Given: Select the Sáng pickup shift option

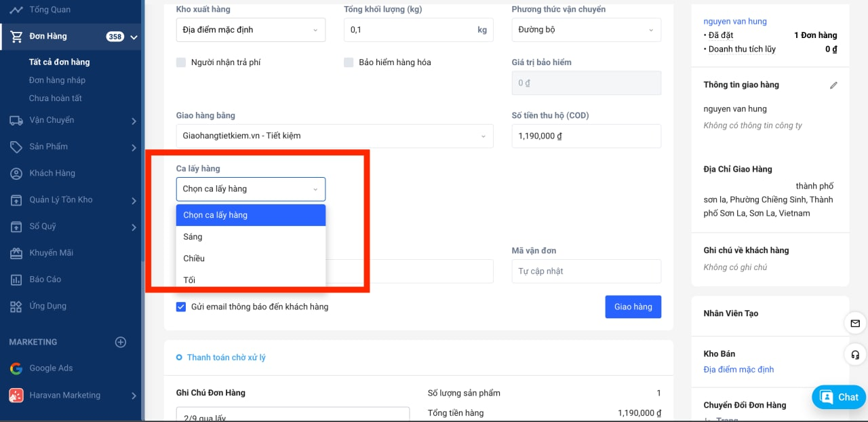Looking at the screenshot, I should pos(193,237).
